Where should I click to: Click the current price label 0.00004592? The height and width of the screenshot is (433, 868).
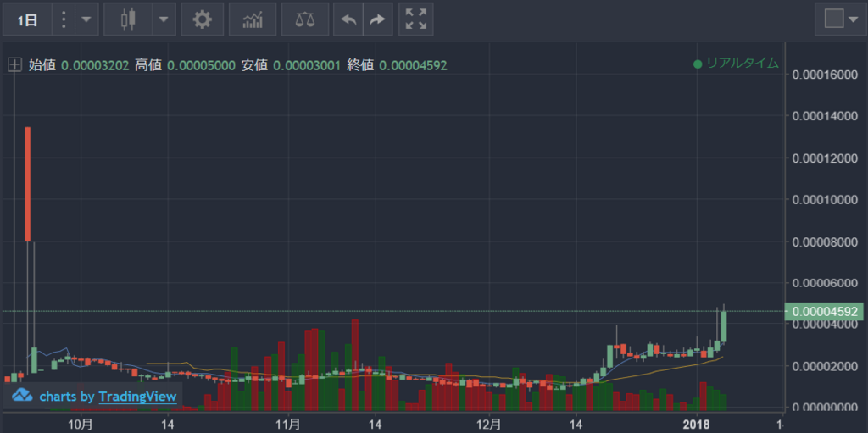pyautogui.click(x=825, y=311)
